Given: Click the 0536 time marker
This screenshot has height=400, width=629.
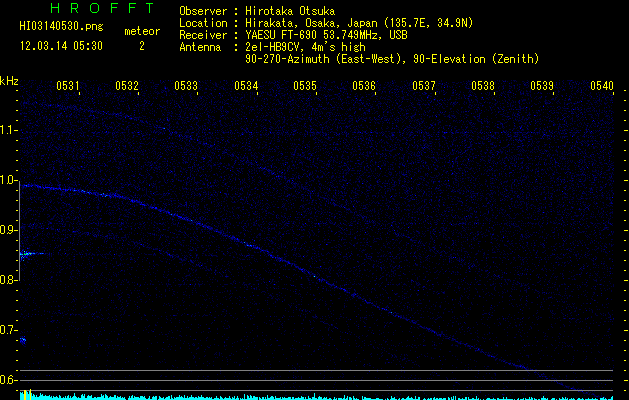Looking at the screenshot, I should pos(364,86).
